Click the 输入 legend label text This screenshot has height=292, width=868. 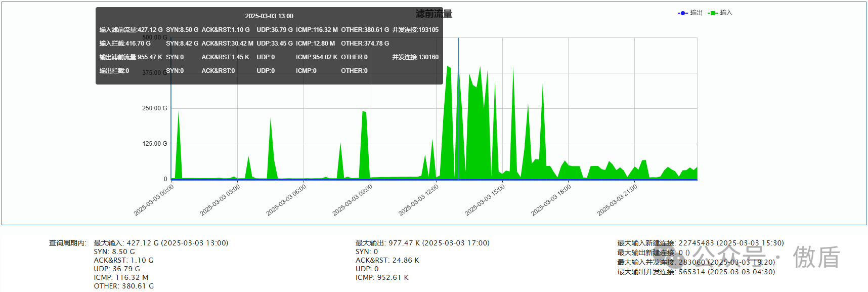click(726, 13)
